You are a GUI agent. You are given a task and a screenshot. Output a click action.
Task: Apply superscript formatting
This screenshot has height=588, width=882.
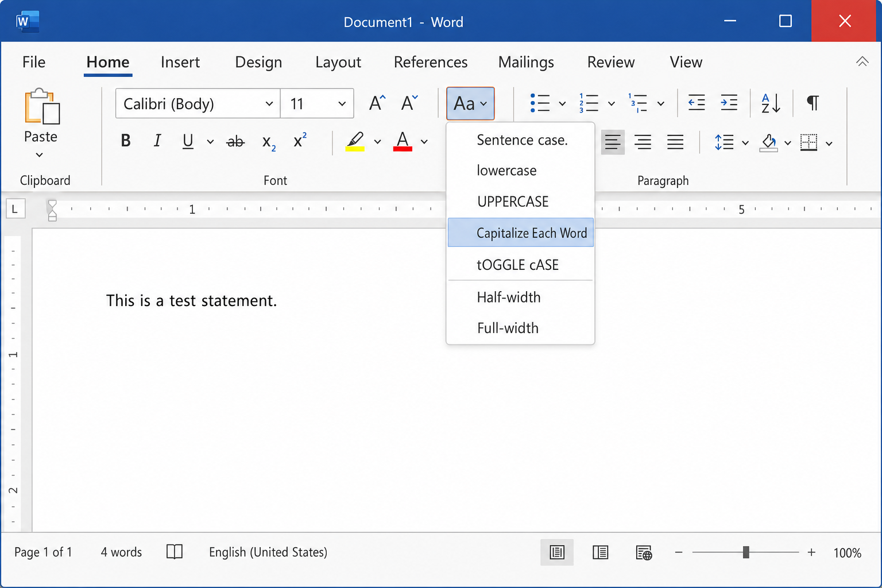pos(300,140)
